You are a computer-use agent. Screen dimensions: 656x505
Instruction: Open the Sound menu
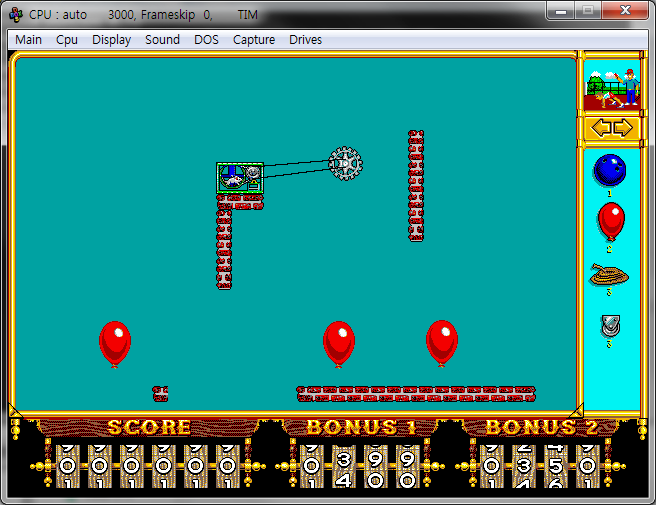tap(162, 40)
